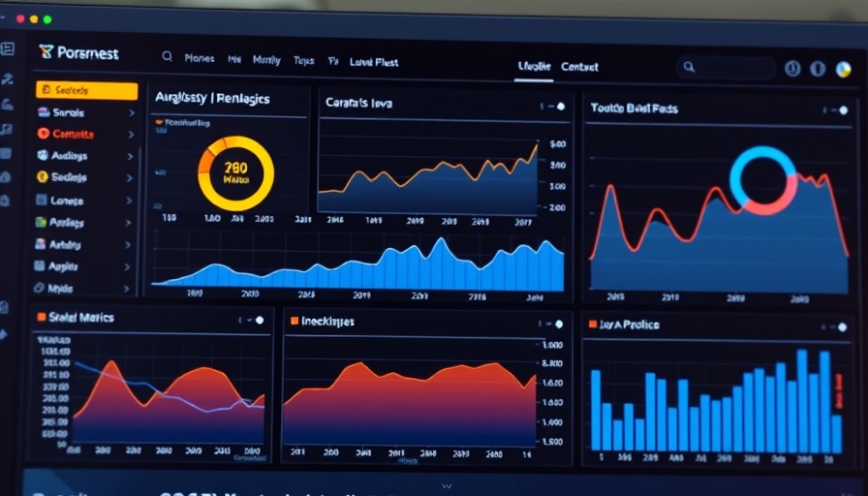
Task: Open the clock icon in top-right header
Action: pos(791,68)
